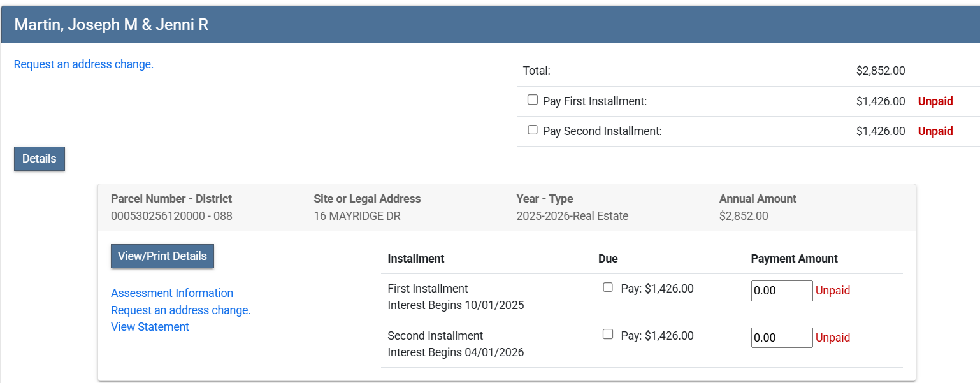Click 'Request an address change' under Assessment Information
Image resolution: width=980 pixels, height=383 pixels.
point(181,310)
